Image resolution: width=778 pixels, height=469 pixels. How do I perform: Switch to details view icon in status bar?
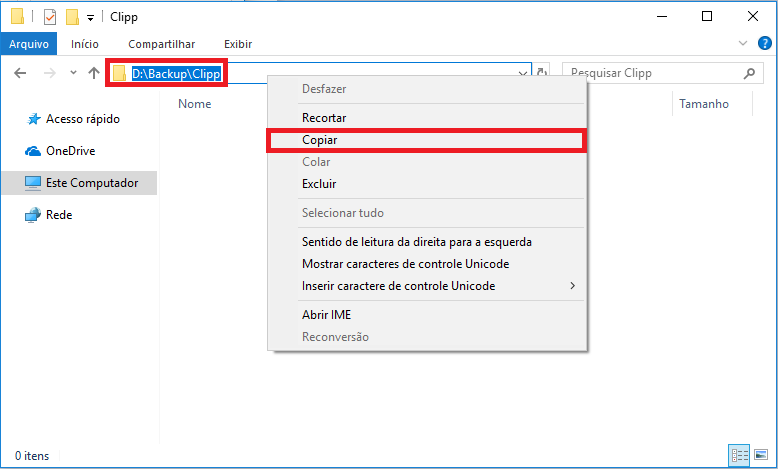tap(740, 455)
